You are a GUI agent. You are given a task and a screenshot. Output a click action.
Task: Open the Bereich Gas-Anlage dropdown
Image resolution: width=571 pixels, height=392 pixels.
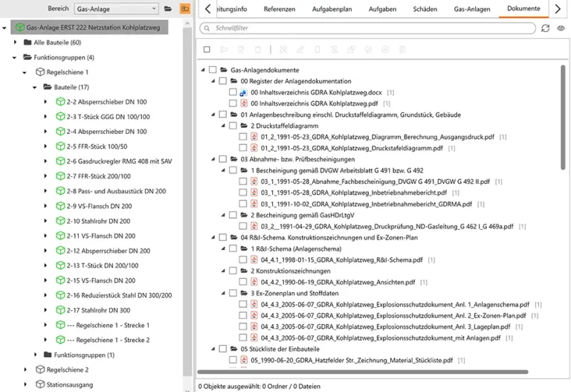pos(116,8)
